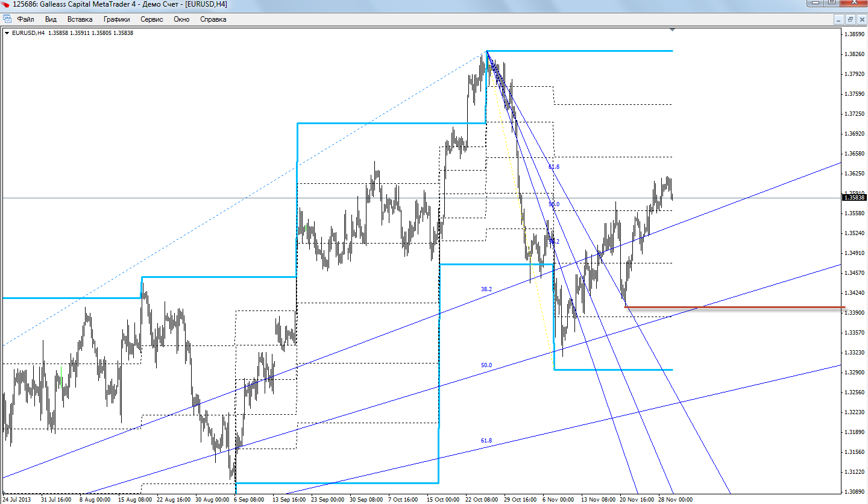Screen dimensions: 868x504
Task: Open the Графики menu
Action: point(116,19)
